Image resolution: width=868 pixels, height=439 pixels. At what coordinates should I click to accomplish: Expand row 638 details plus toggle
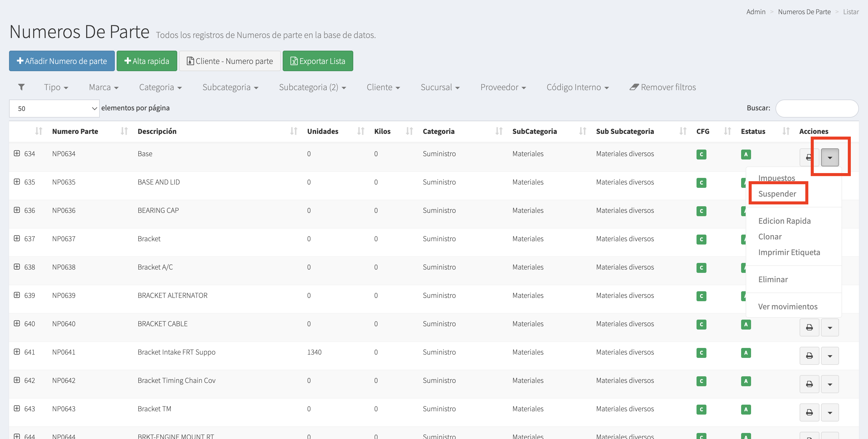pos(17,267)
